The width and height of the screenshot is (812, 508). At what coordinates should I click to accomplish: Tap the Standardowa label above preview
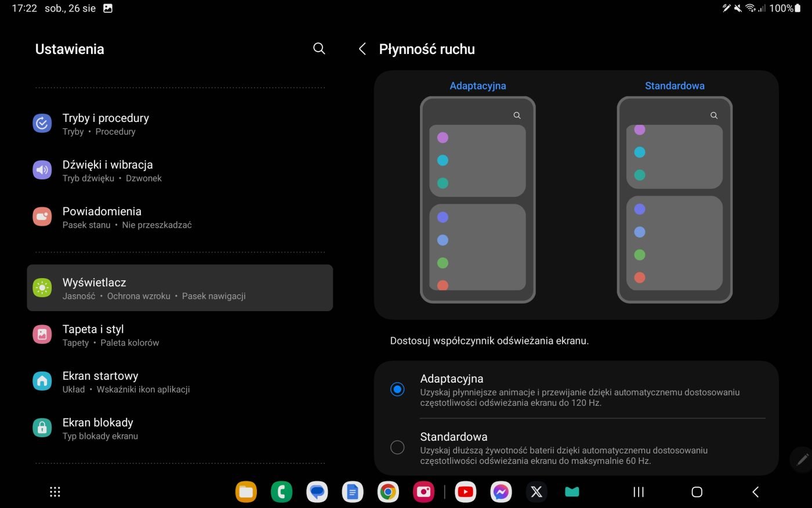pos(675,85)
